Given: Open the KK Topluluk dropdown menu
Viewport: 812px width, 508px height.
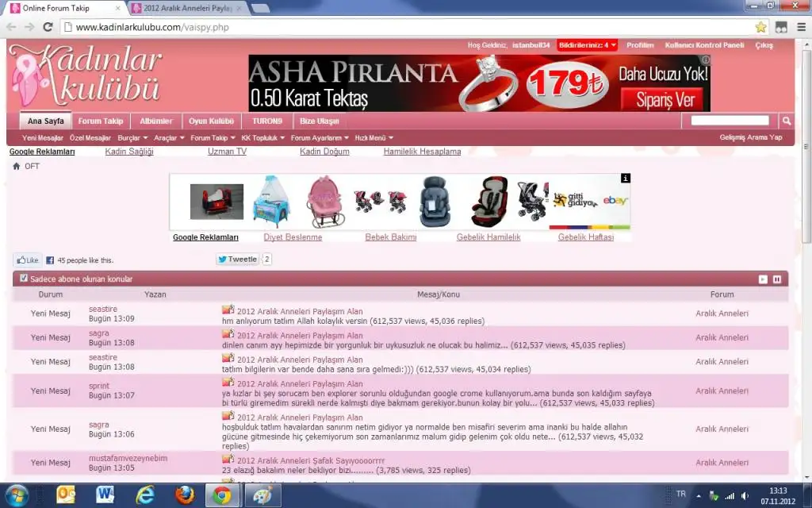Looking at the screenshot, I should click(262, 137).
